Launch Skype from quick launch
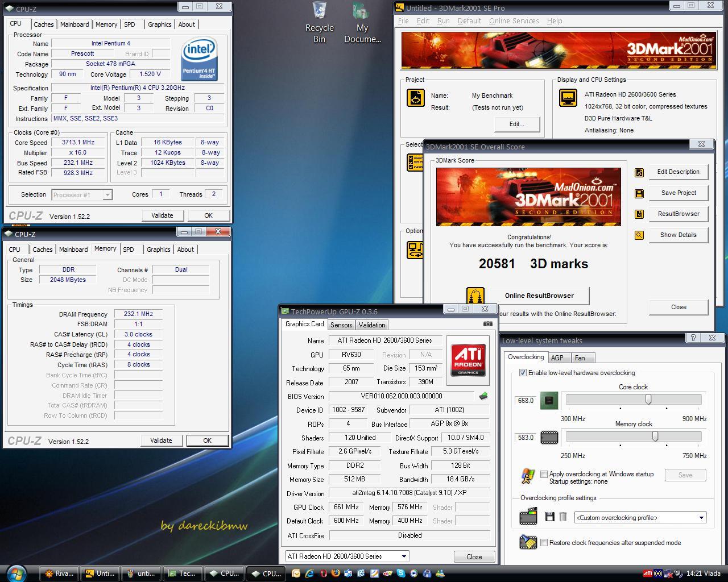 (x=401, y=573)
